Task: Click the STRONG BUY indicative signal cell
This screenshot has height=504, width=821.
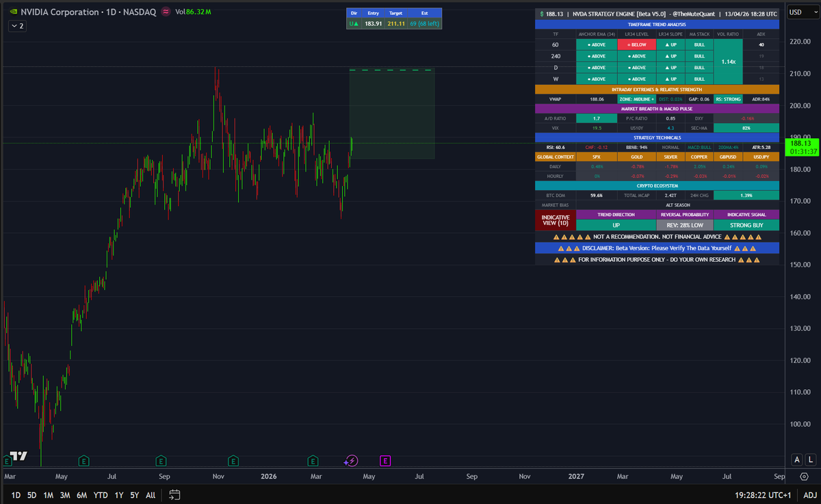Action: click(746, 225)
